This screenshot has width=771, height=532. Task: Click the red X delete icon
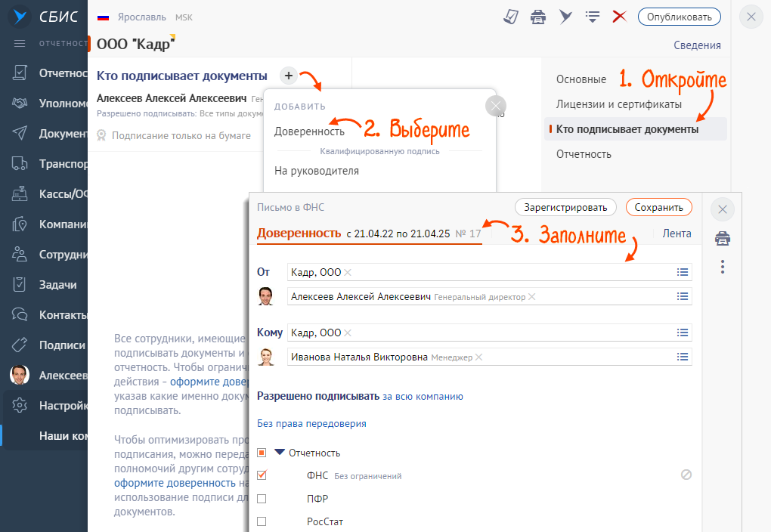click(620, 17)
